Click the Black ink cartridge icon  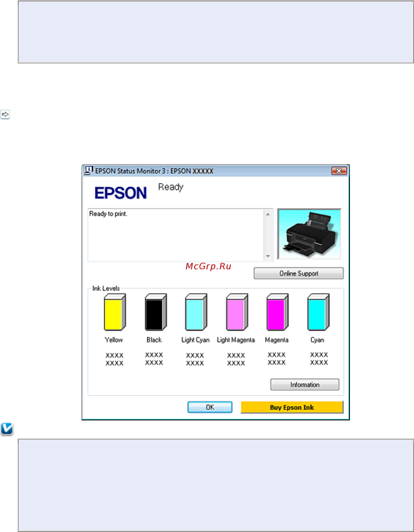pos(156,312)
